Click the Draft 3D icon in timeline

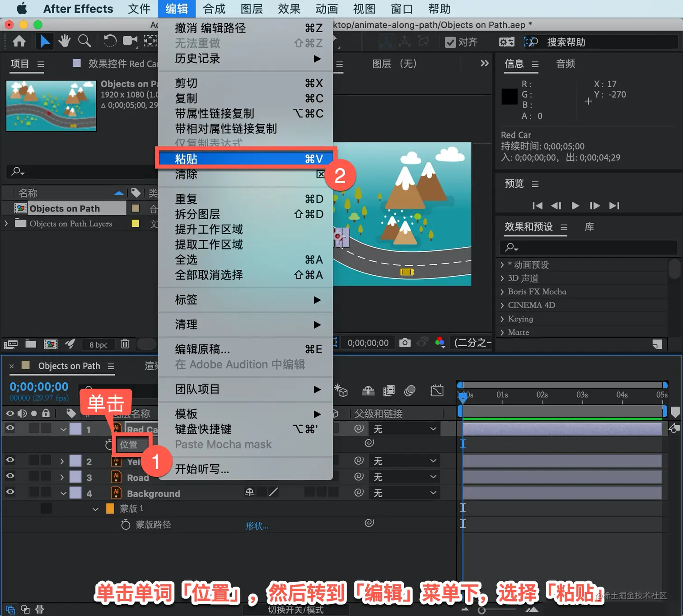click(x=341, y=390)
